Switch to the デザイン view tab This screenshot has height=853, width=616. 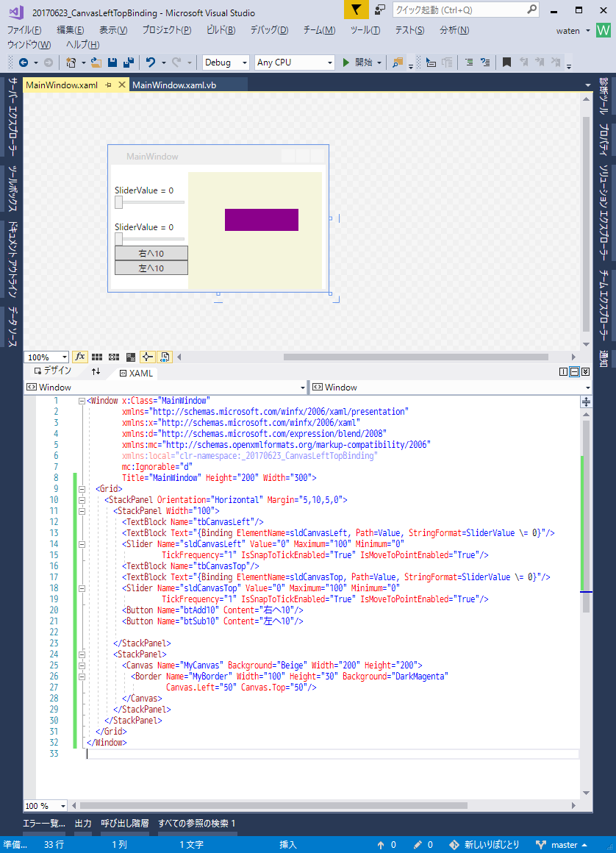(x=53, y=371)
